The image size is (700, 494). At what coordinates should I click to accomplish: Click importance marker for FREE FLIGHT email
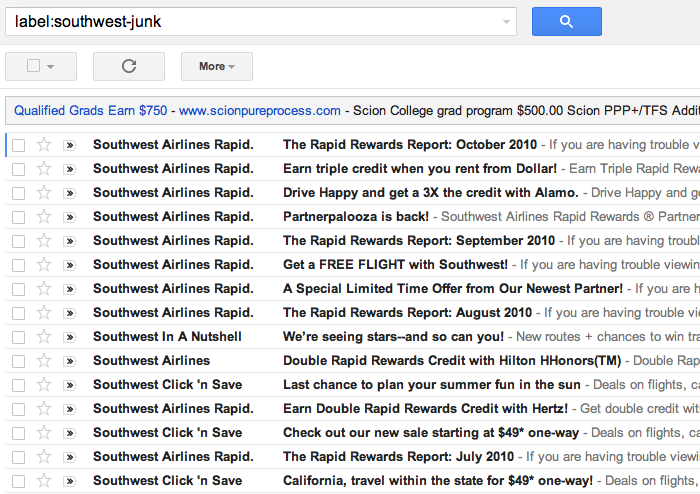click(x=70, y=265)
